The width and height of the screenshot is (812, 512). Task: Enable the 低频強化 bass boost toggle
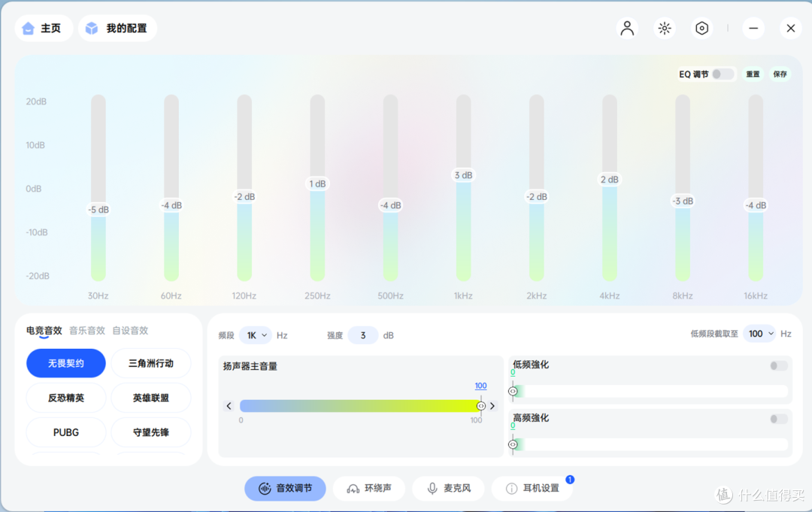click(x=778, y=365)
